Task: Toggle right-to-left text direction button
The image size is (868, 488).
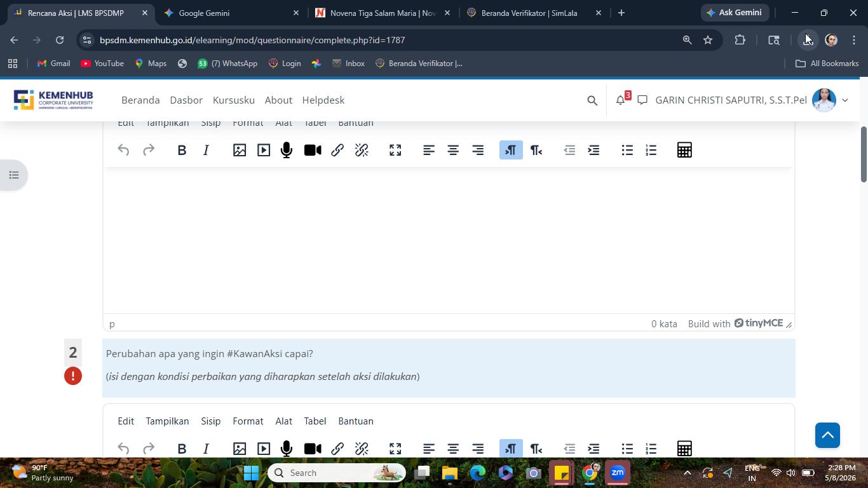Action: pyautogui.click(x=536, y=150)
